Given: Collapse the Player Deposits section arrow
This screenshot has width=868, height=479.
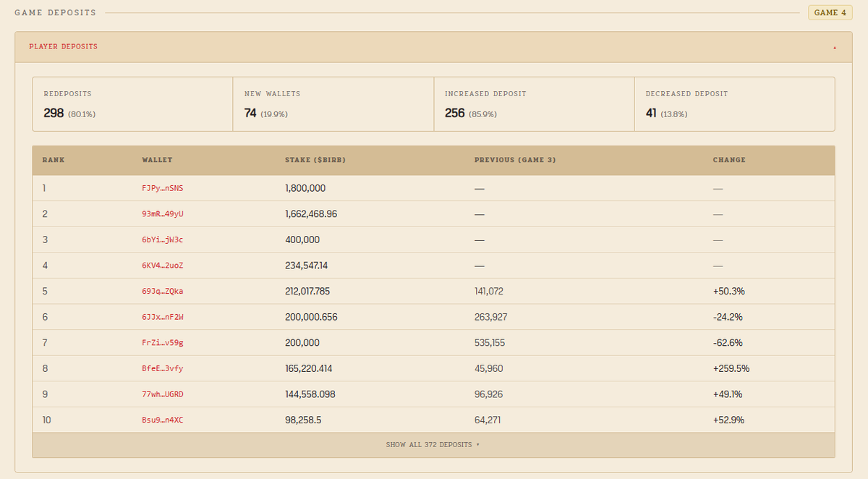Looking at the screenshot, I should click(834, 47).
